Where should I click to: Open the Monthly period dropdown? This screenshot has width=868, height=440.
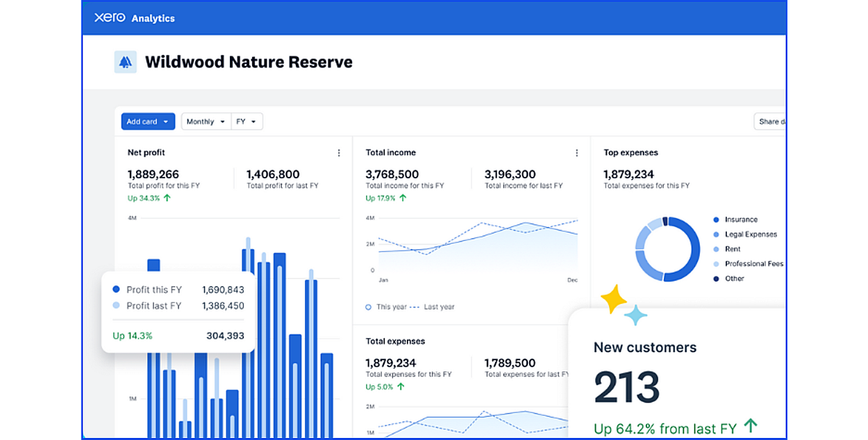pos(205,121)
